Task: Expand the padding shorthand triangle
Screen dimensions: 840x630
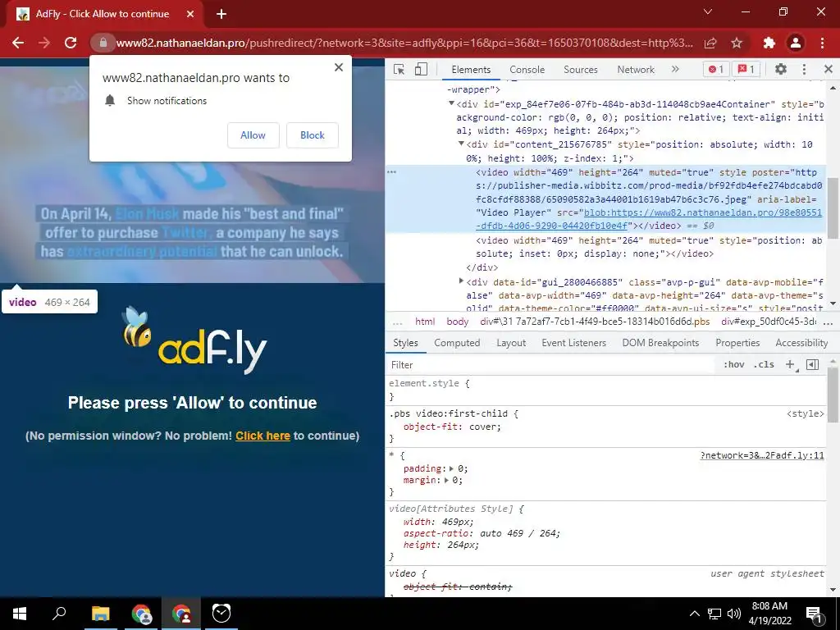Action: [x=452, y=468]
